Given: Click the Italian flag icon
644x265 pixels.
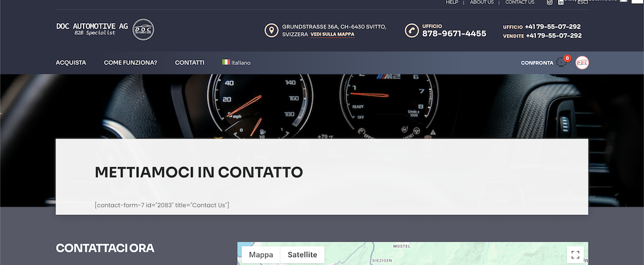Looking at the screenshot, I should tap(226, 63).
